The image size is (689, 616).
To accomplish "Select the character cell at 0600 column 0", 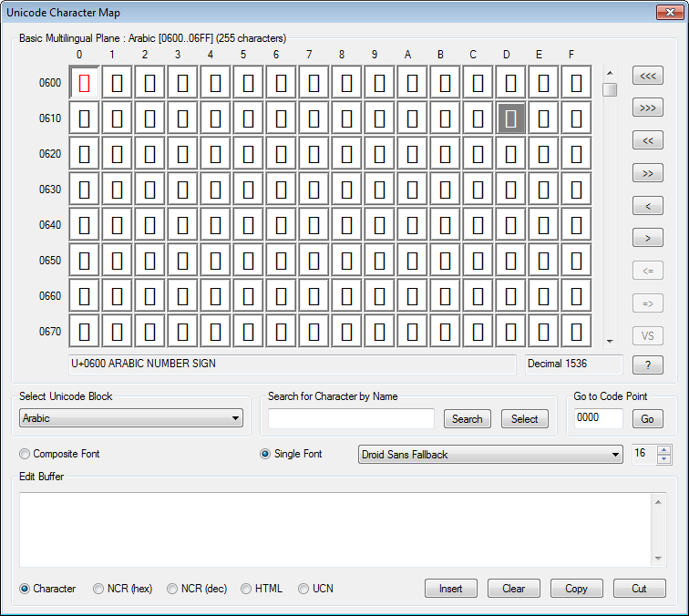I will [85, 83].
